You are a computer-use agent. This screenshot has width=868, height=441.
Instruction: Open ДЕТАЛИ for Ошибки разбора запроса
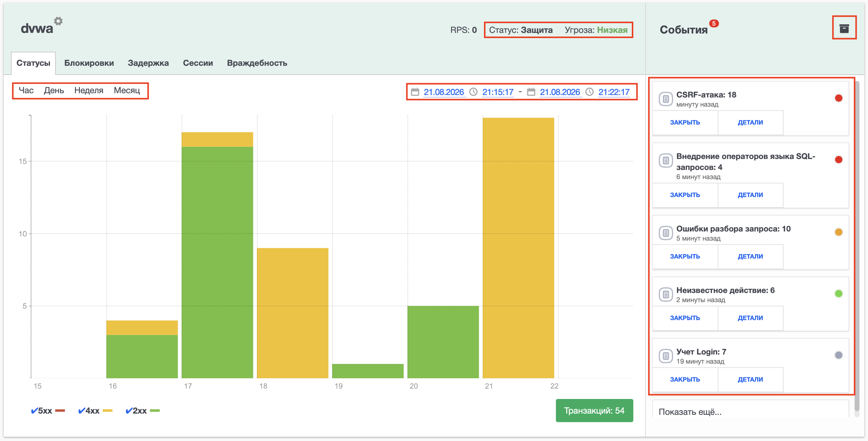click(x=750, y=256)
